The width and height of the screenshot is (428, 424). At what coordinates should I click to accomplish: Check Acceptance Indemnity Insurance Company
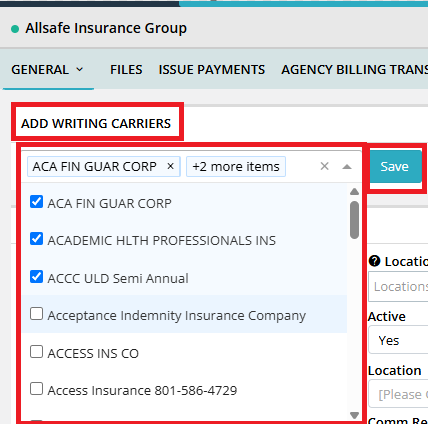tap(36, 314)
